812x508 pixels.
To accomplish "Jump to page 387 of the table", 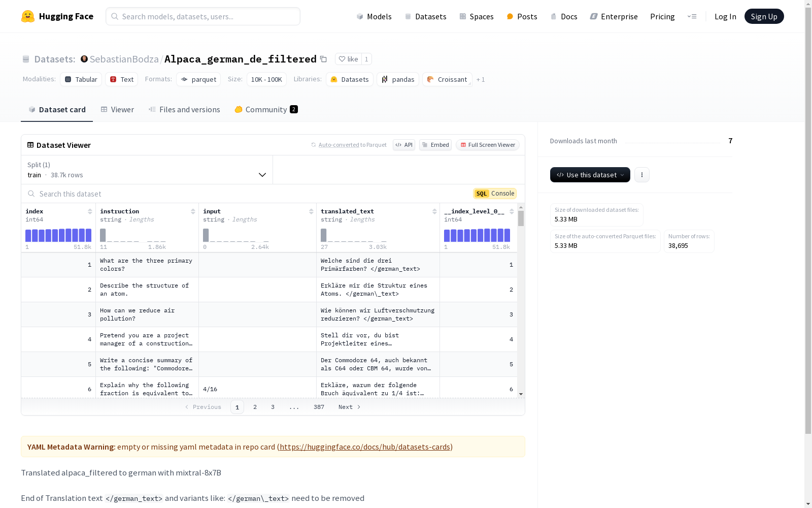I will tap(319, 407).
